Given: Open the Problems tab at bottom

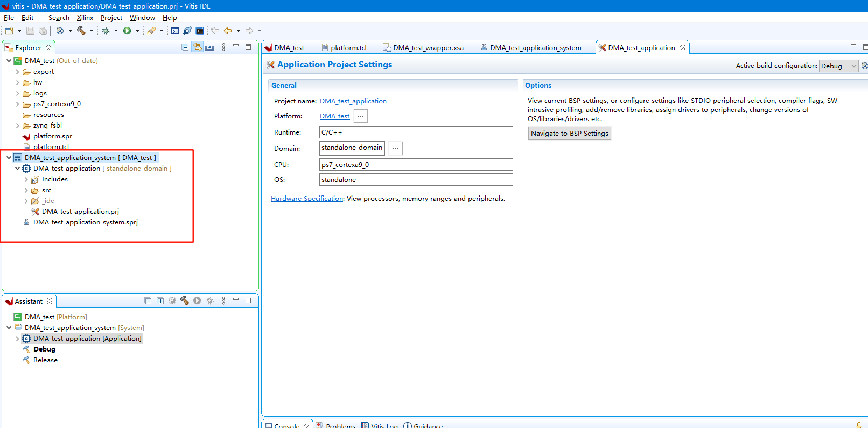Looking at the screenshot, I should 335,426.
